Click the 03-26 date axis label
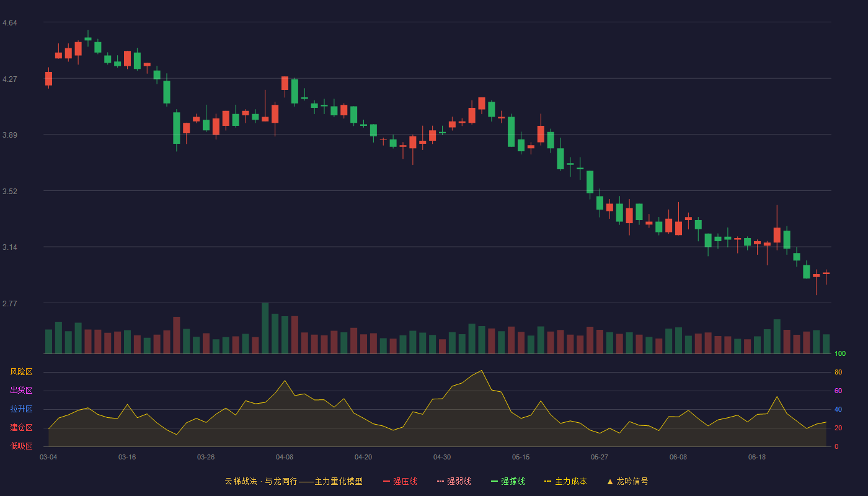The width and height of the screenshot is (868, 496). point(206,457)
